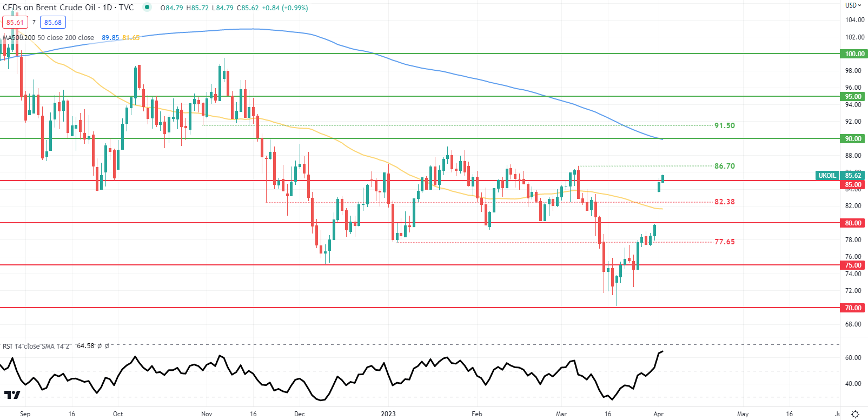Screen dimensions: 868x420
Task: Click the May label on time axis
Action: [x=743, y=414]
